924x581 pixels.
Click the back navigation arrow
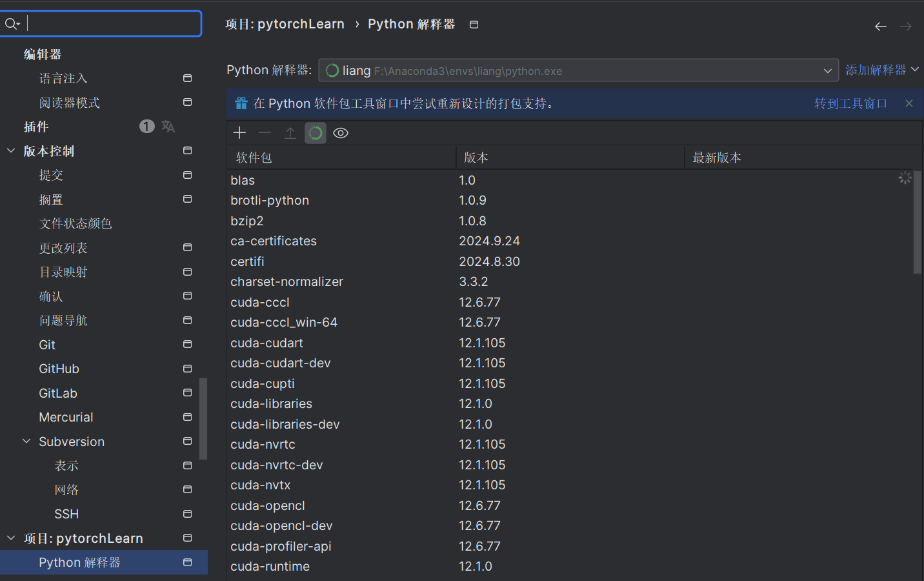click(x=881, y=26)
